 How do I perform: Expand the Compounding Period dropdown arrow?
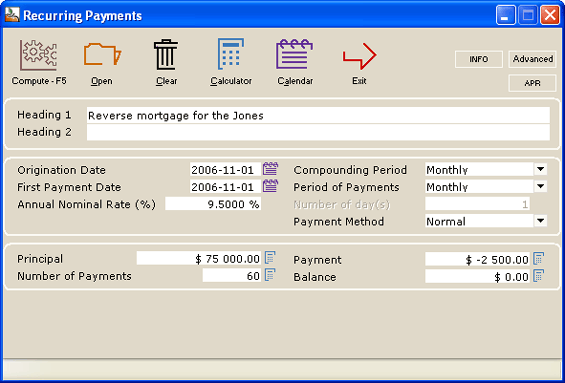point(540,169)
